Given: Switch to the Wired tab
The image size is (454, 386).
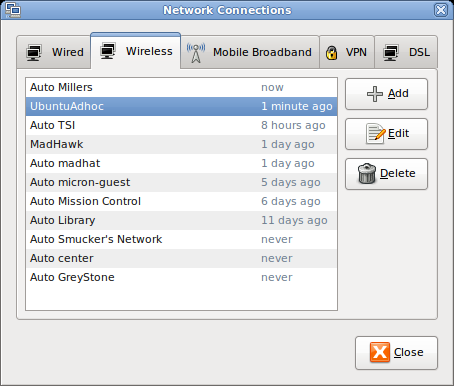Looking at the screenshot, I should [x=54, y=52].
